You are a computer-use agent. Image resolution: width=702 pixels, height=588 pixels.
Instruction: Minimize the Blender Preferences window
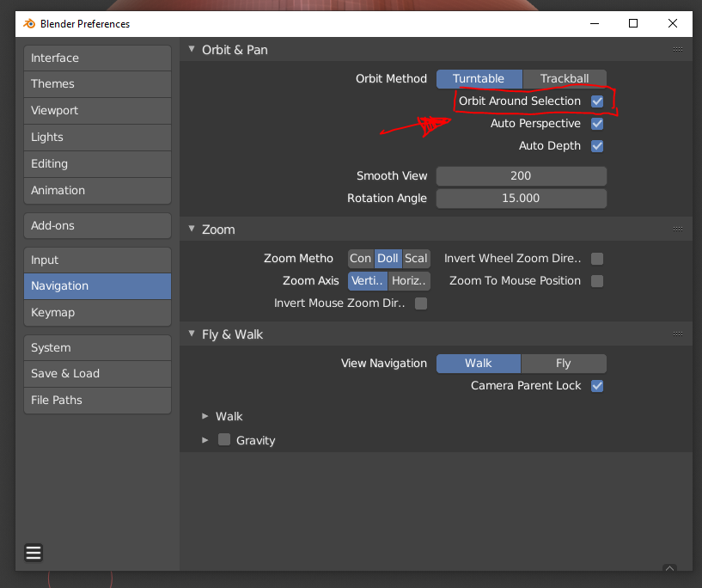click(595, 24)
